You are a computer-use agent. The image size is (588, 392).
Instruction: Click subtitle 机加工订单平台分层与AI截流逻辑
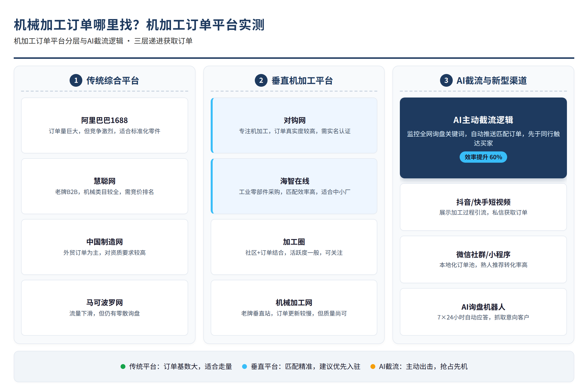(x=69, y=41)
